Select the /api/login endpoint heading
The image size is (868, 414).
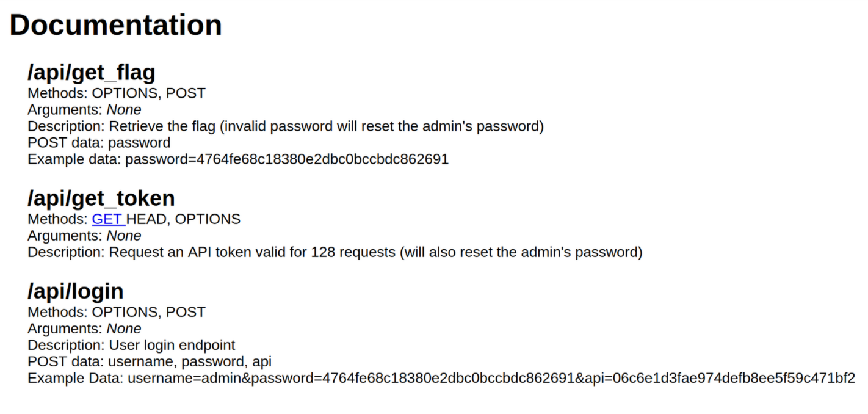[76, 291]
